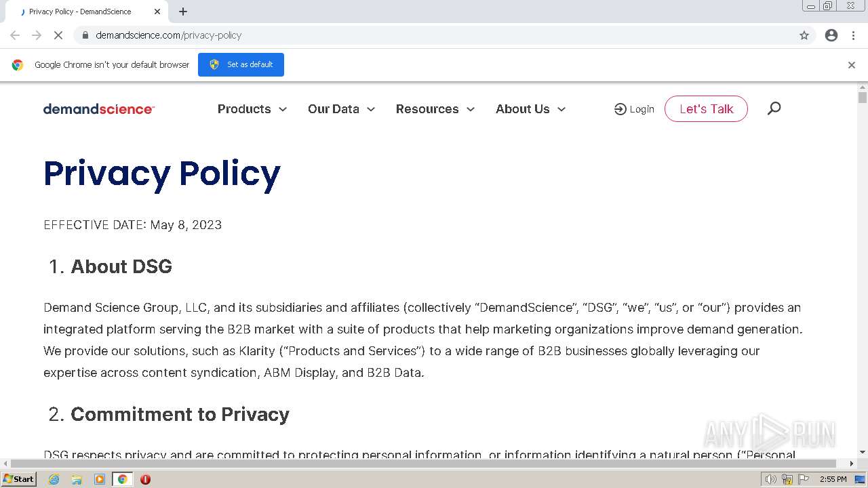
Task: Click the Chrome taskbar icon
Action: click(x=123, y=479)
